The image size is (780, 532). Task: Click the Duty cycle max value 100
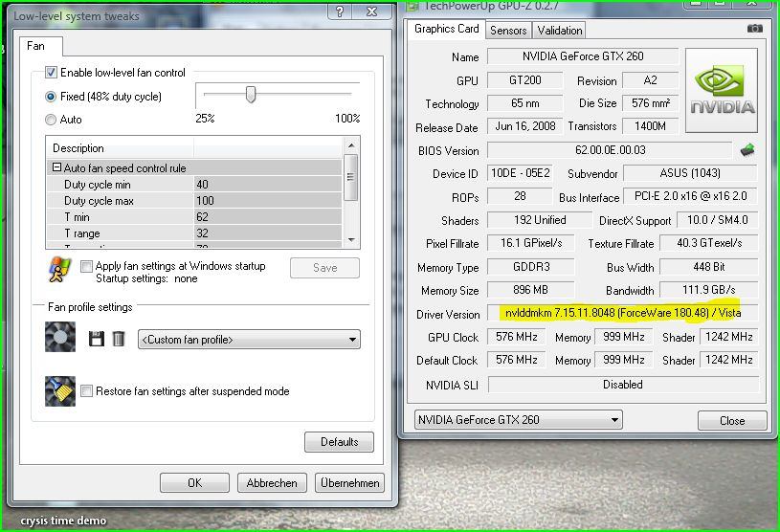(x=268, y=201)
